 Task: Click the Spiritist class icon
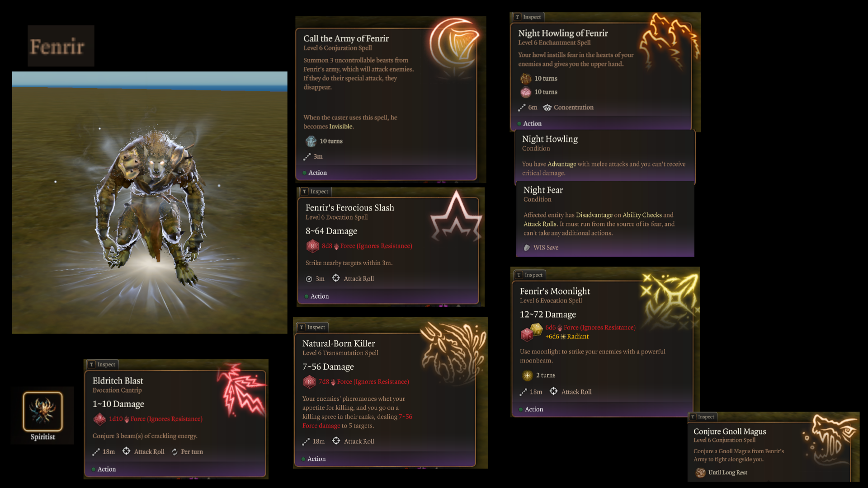pos(43,411)
